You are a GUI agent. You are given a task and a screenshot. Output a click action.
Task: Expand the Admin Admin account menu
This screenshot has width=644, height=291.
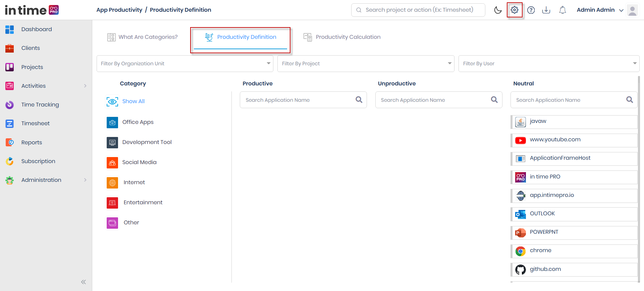click(600, 10)
